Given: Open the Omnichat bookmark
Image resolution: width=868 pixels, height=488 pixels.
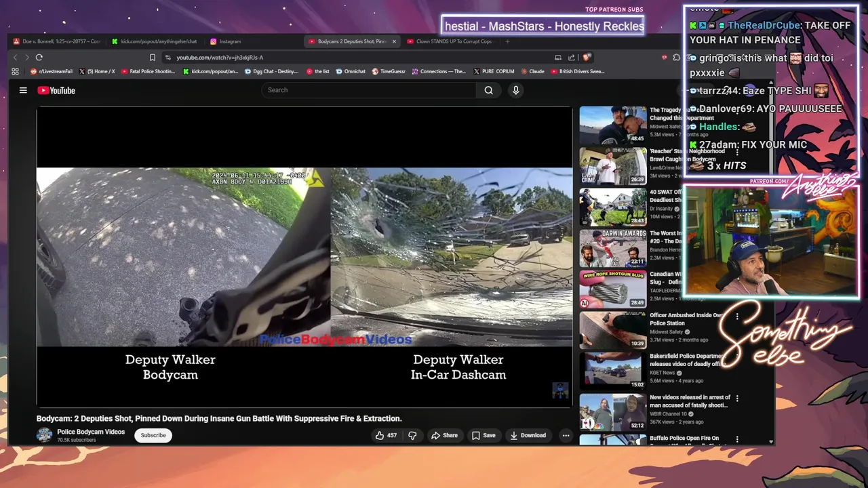Looking at the screenshot, I should coord(351,71).
